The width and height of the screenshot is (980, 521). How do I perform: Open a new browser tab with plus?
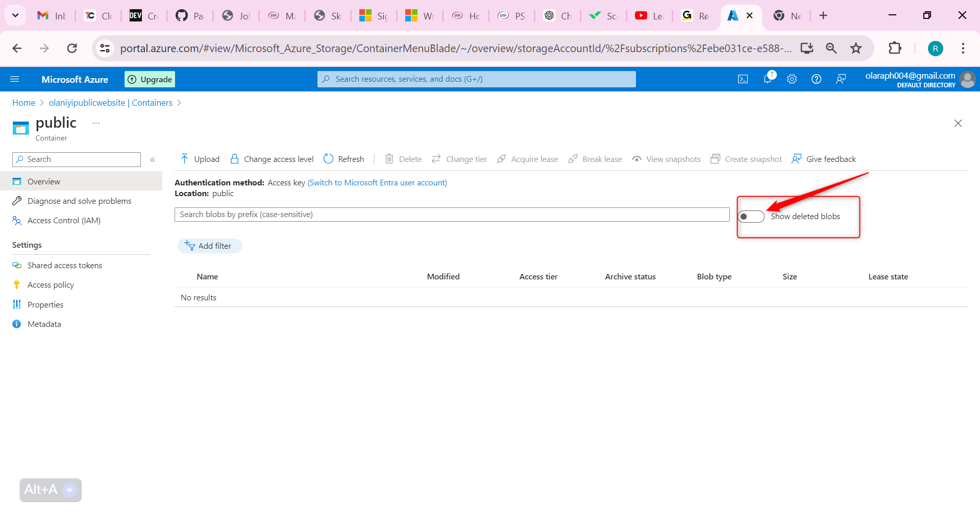(823, 16)
